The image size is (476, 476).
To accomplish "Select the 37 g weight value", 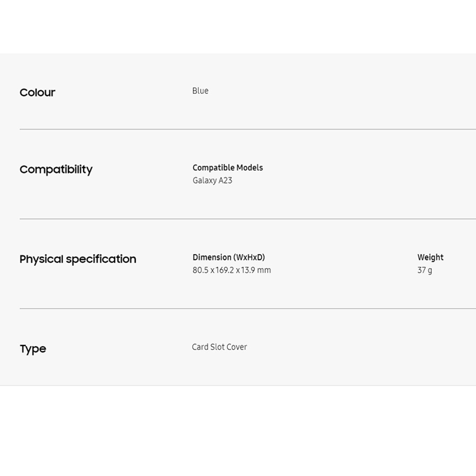I will 424,270.
